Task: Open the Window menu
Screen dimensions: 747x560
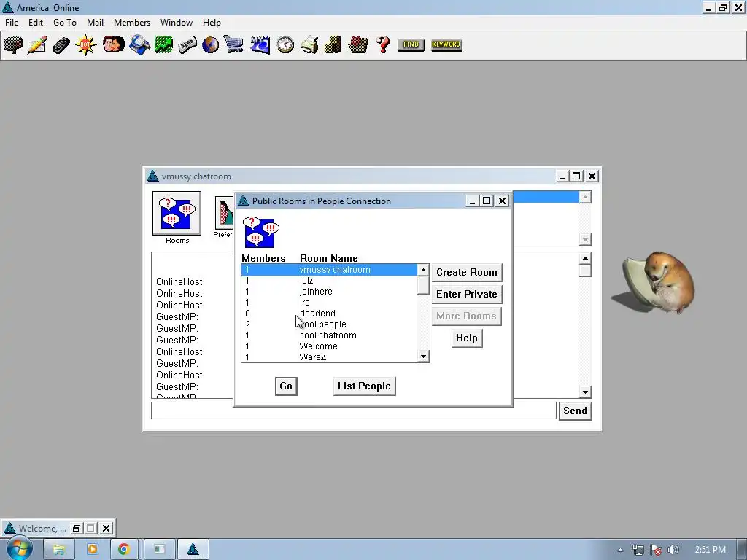Action: (x=177, y=23)
